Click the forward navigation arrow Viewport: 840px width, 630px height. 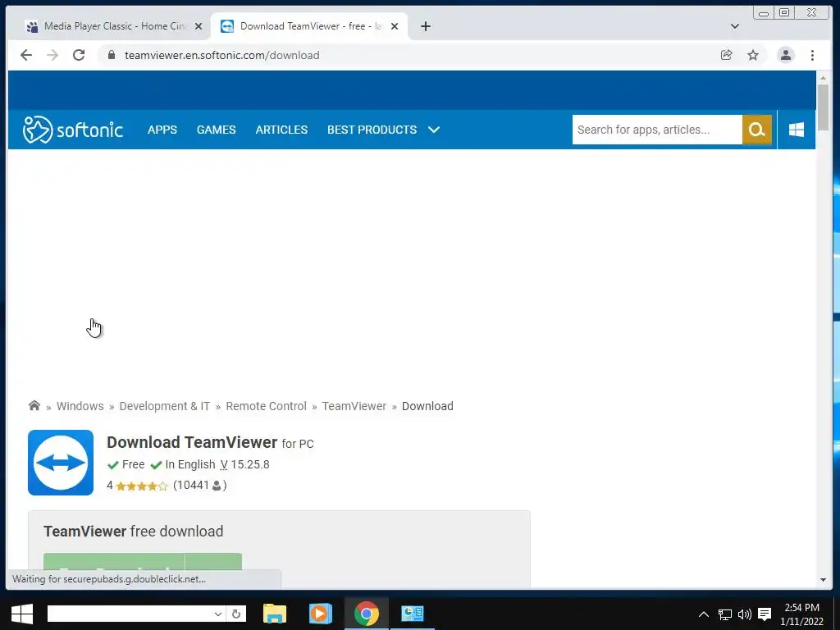coord(52,55)
